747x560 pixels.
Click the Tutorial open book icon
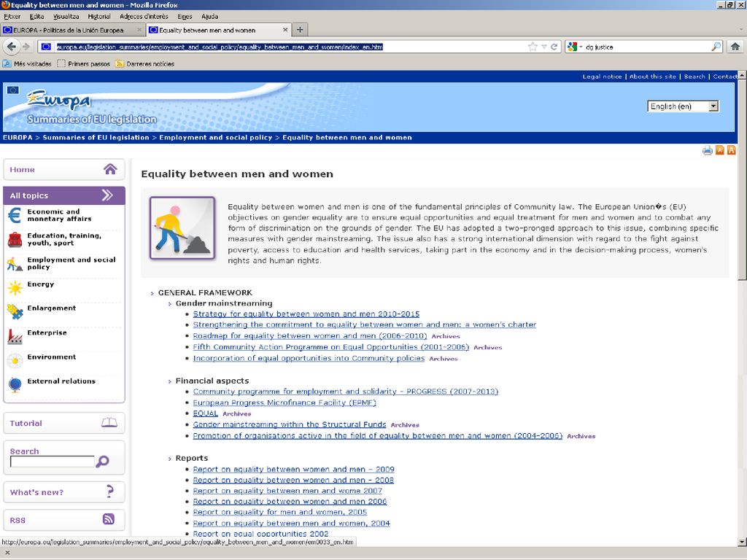(x=109, y=422)
